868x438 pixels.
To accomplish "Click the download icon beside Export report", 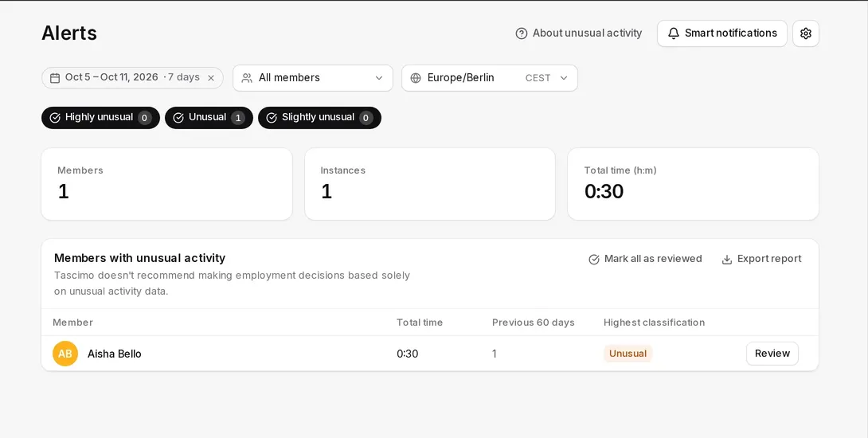I will (727, 259).
